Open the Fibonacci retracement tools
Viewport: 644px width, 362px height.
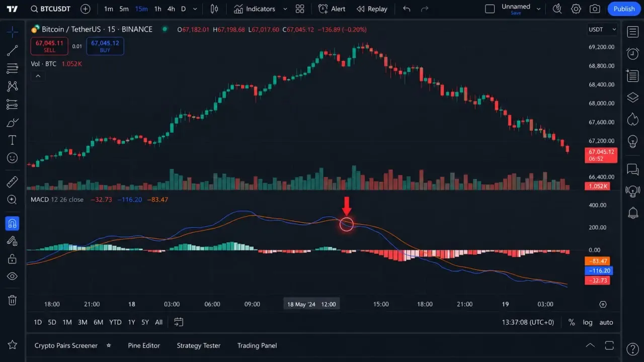click(x=13, y=68)
